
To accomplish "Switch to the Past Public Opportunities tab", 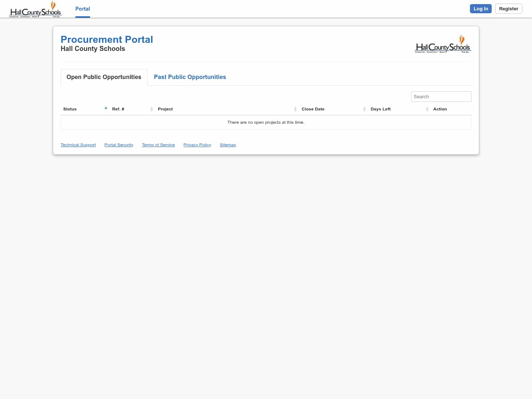I will (190, 77).
